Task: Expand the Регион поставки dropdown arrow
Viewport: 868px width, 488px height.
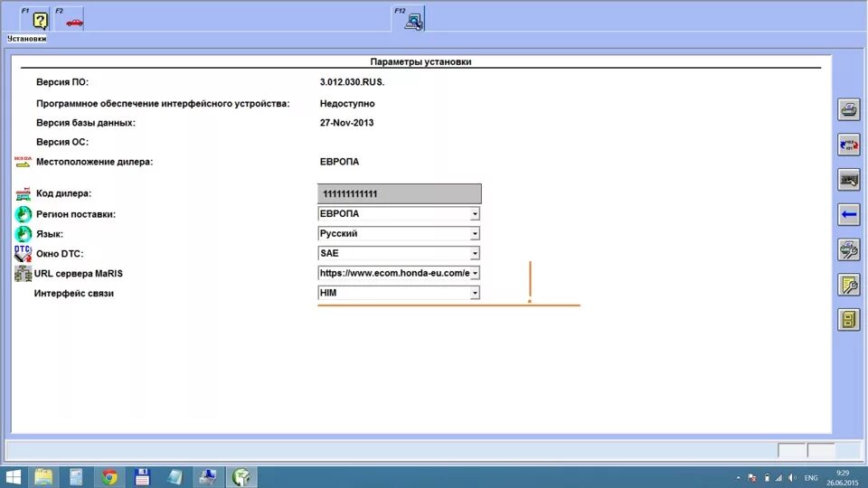Action: [x=475, y=214]
